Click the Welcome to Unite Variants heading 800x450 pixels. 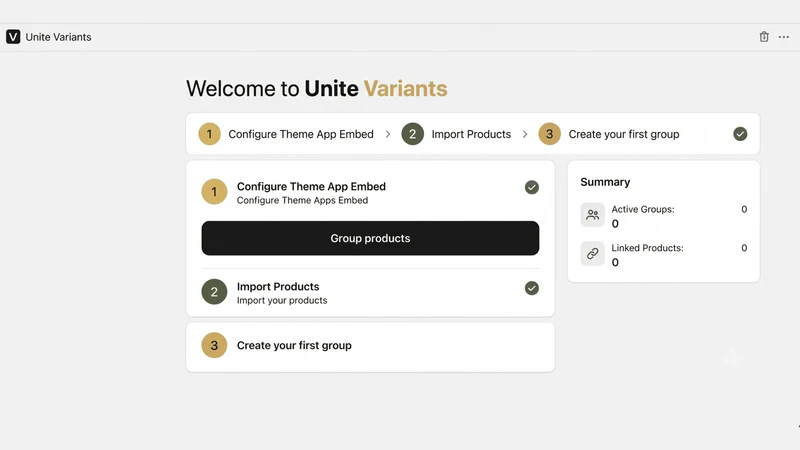tap(316, 88)
